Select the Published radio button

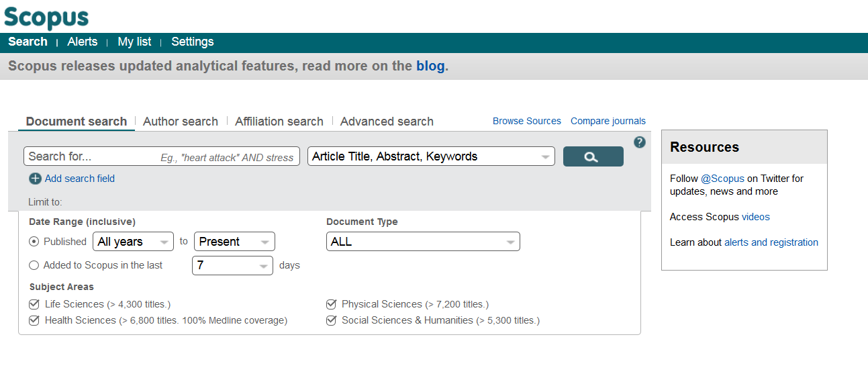click(34, 242)
